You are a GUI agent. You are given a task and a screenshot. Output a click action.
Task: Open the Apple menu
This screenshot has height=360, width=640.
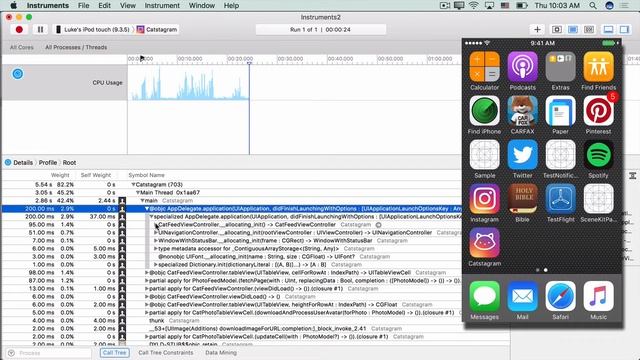pos(13,5)
